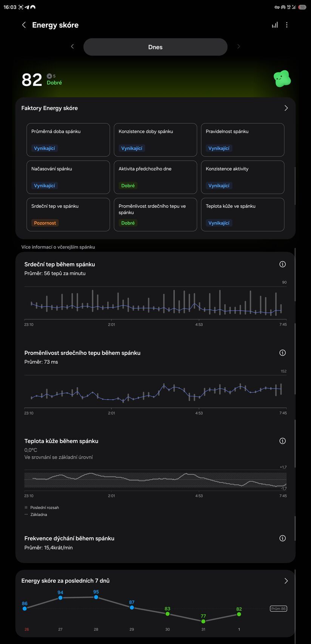
Task: Go back from Energy skóre screen
Action: point(24,25)
